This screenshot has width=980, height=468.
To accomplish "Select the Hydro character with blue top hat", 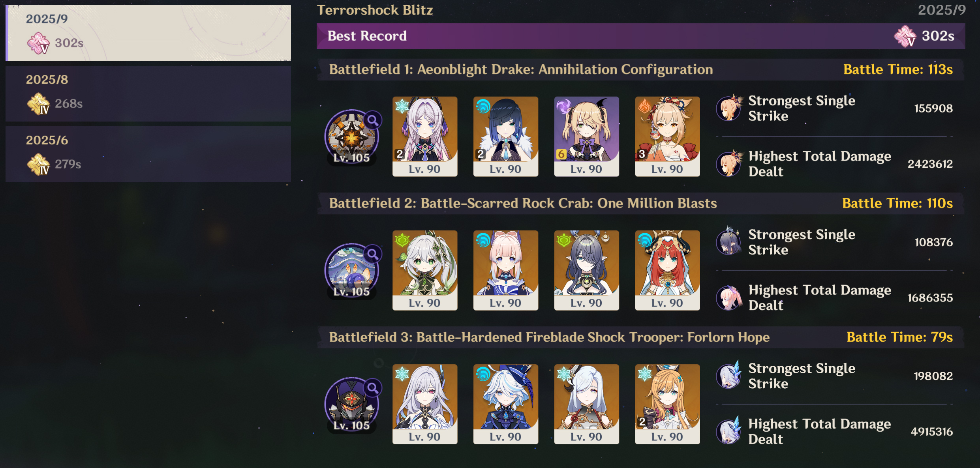I will (505, 404).
